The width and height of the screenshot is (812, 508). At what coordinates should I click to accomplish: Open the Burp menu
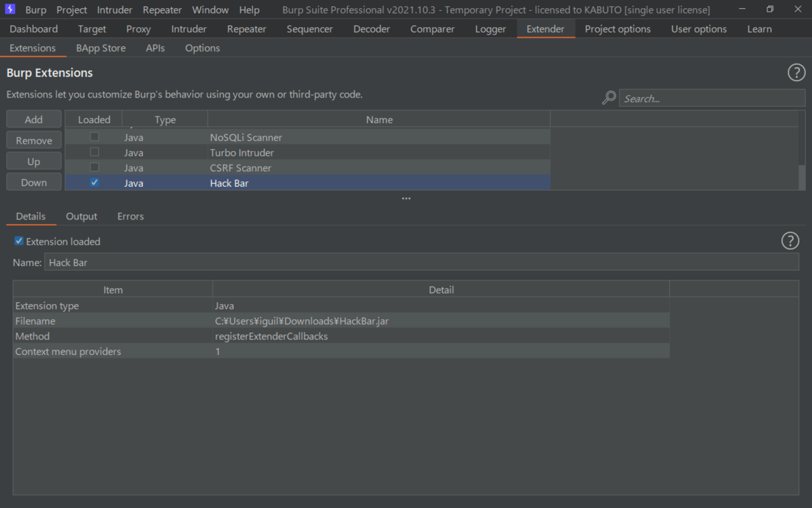(36, 10)
